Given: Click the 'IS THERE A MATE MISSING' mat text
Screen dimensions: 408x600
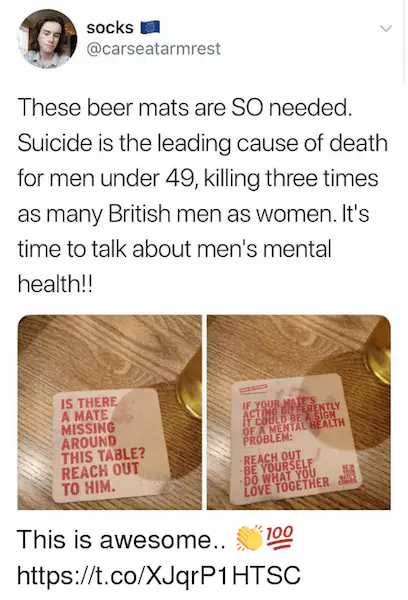Looking at the screenshot, I should point(101,445).
